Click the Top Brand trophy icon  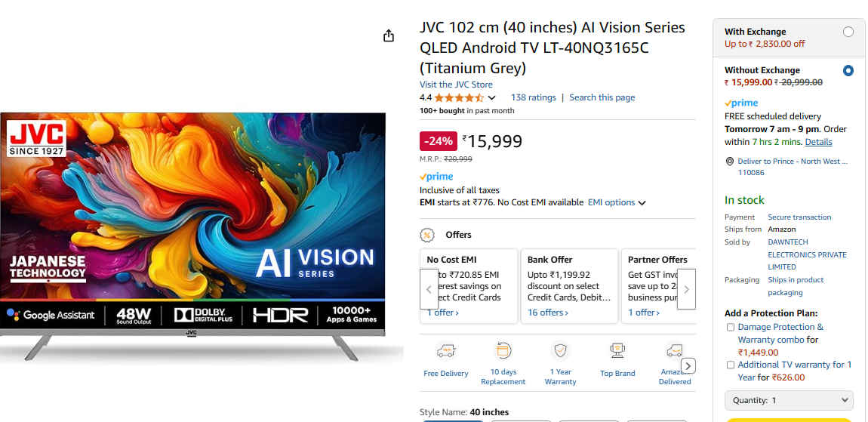coord(617,350)
